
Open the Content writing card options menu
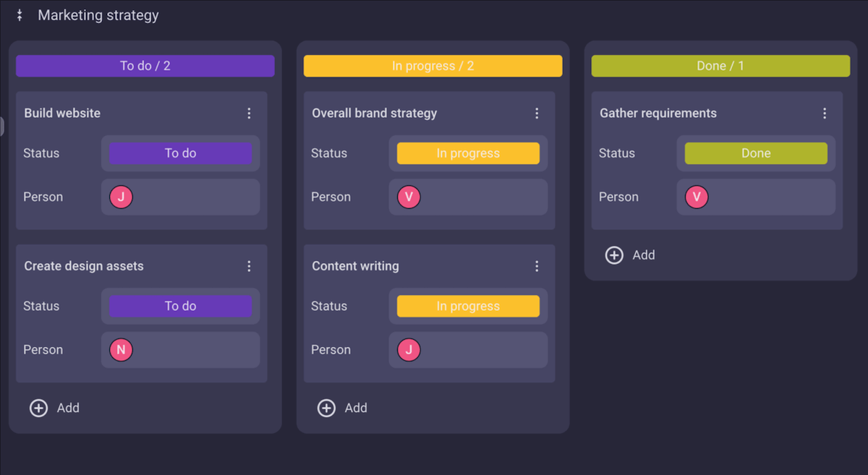(x=537, y=266)
